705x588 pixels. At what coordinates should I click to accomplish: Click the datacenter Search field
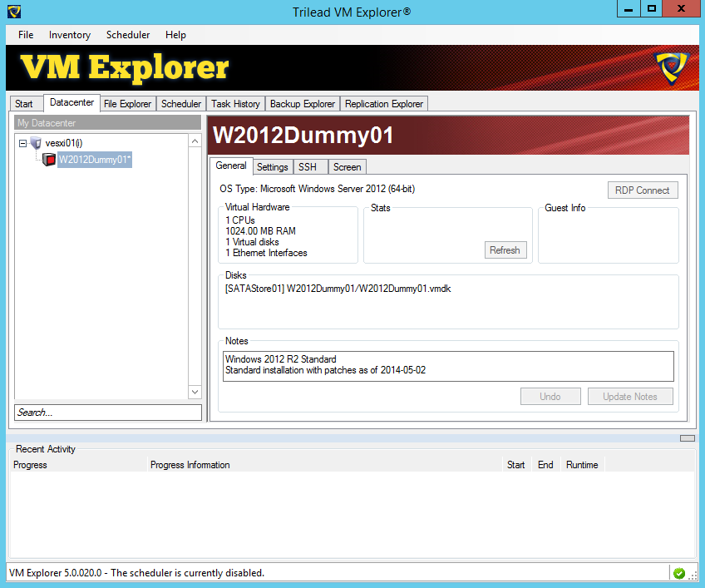[108, 413]
